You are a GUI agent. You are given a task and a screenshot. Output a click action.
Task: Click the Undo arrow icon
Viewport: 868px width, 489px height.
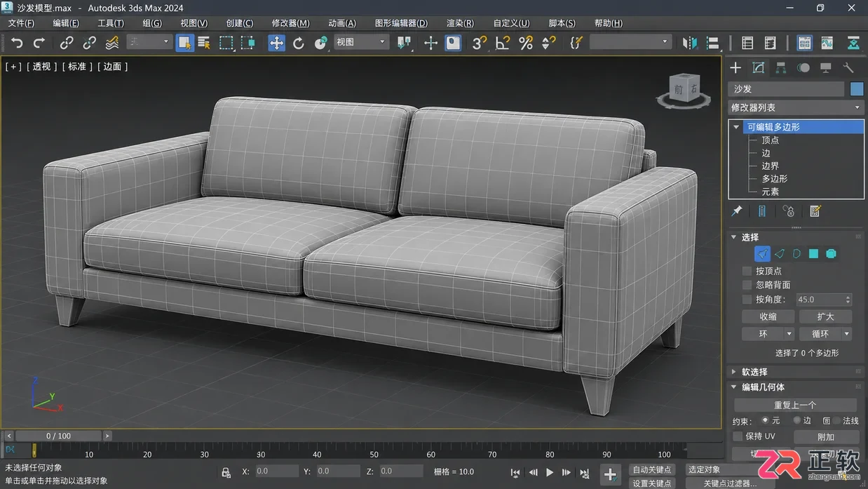pos(17,43)
